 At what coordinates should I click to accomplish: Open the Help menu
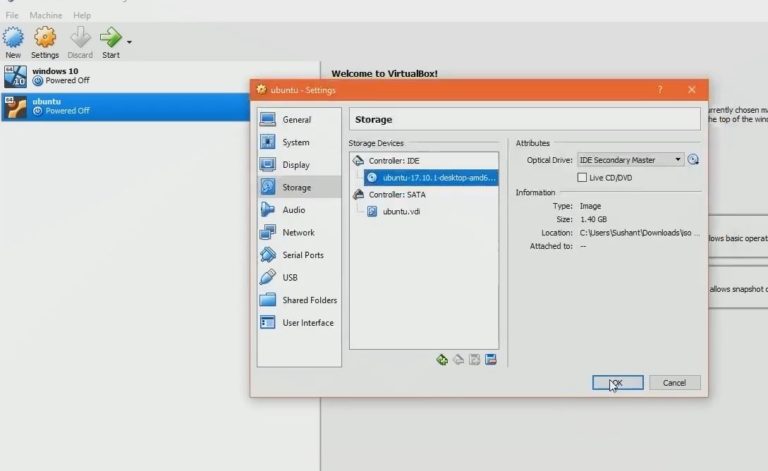click(x=82, y=15)
